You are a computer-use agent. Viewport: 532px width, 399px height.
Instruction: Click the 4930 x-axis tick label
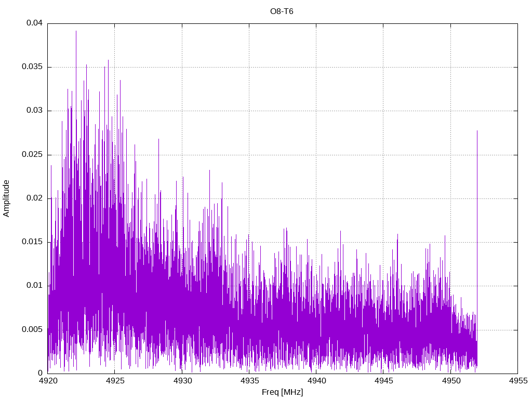pos(182,381)
